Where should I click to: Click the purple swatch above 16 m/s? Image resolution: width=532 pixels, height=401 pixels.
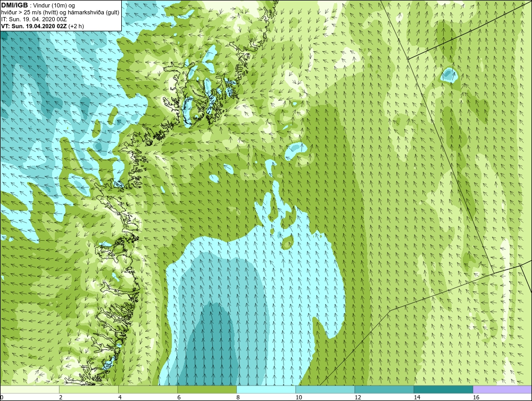(x=502, y=389)
